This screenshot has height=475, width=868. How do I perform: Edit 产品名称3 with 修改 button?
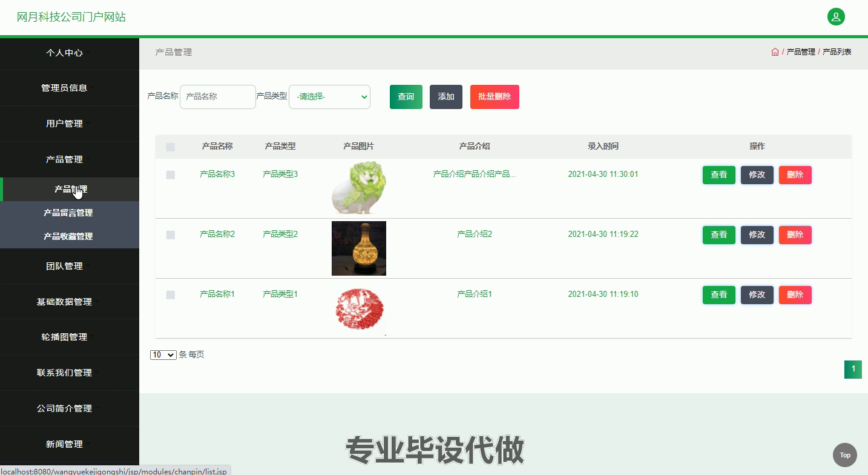[x=757, y=175]
